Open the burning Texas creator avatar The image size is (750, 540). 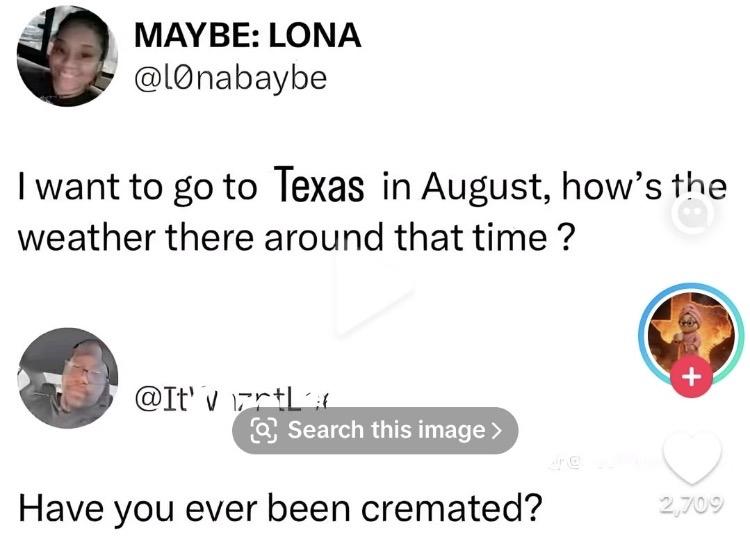692,333
